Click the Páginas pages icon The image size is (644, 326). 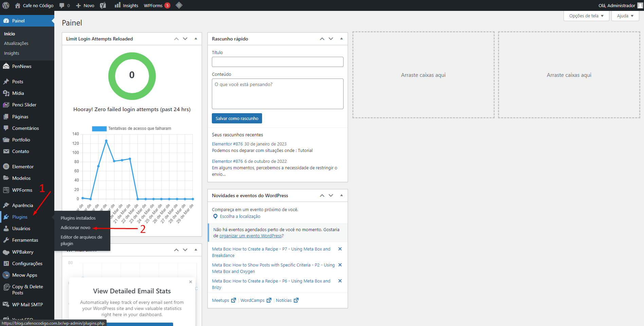6,117
